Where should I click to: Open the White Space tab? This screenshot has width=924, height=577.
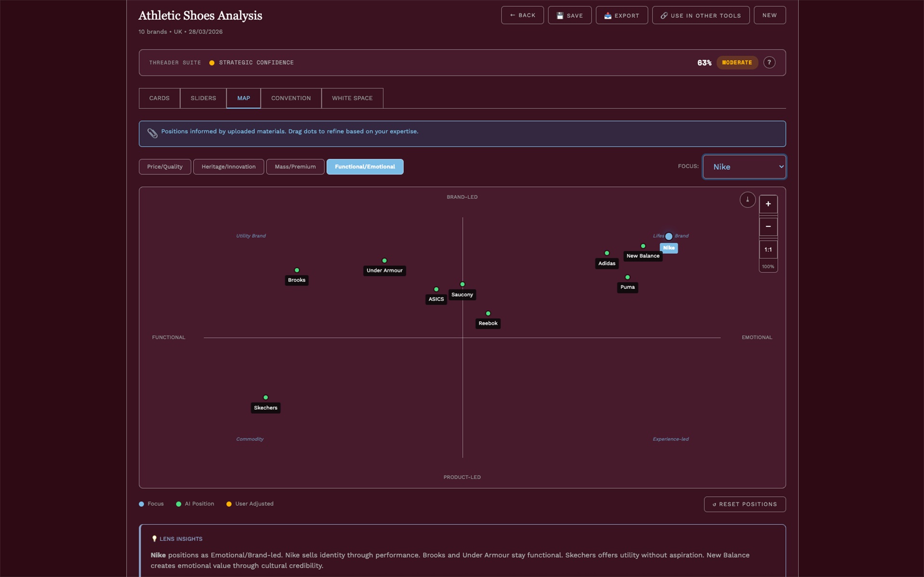click(x=352, y=98)
